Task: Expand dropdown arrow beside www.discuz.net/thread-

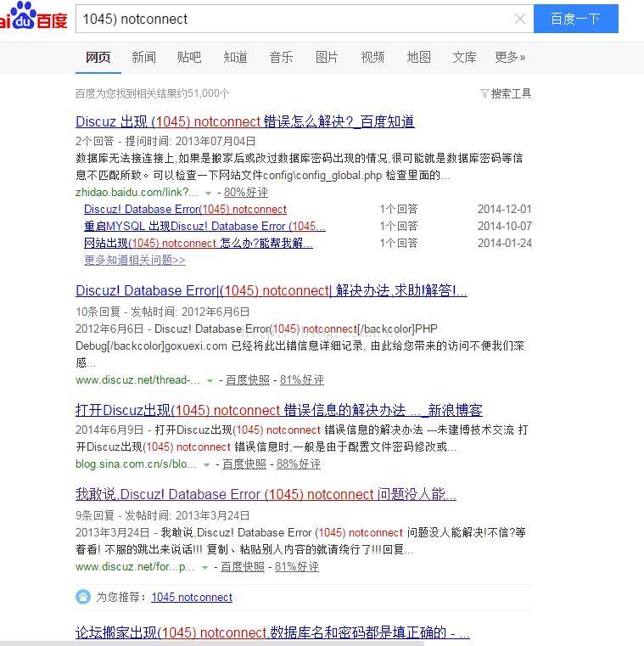Action: pyautogui.click(x=210, y=380)
